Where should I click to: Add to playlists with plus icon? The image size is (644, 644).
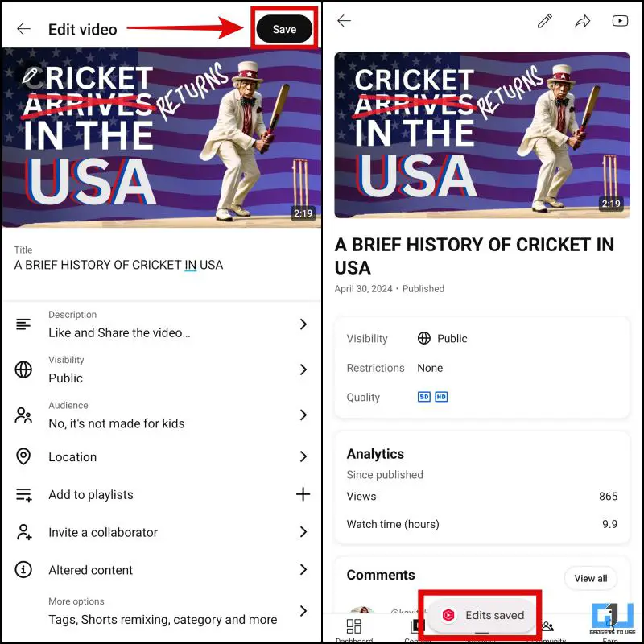pos(303,494)
